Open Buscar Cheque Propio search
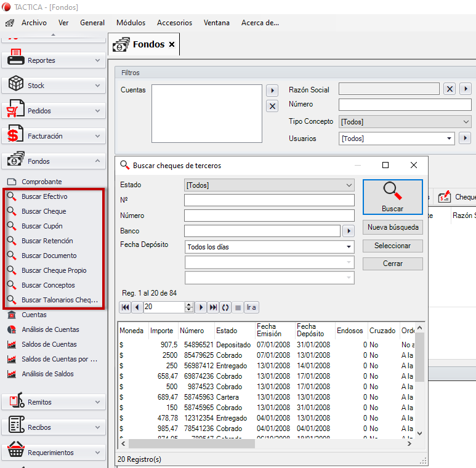 tap(54, 270)
